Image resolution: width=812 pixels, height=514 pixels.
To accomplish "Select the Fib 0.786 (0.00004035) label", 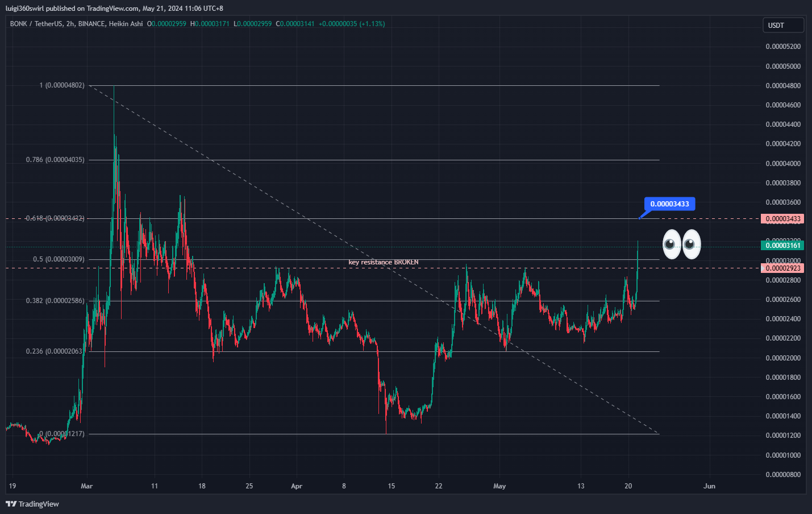I will pyautogui.click(x=55, y=160).
